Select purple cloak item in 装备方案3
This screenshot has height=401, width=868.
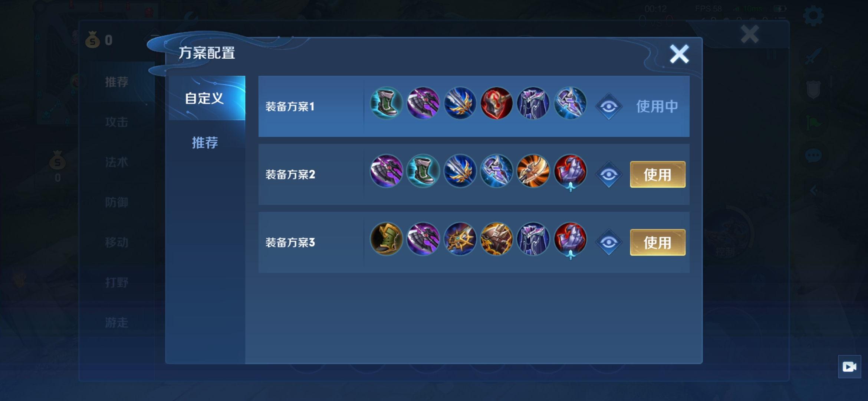(x=533, y=239)
